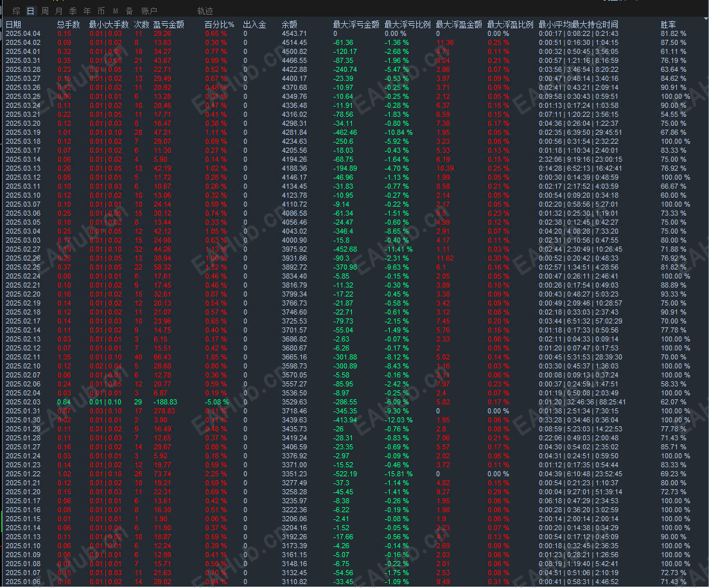Click the -12.03 % loss ratio on 2025.01.30

[398, 420]
